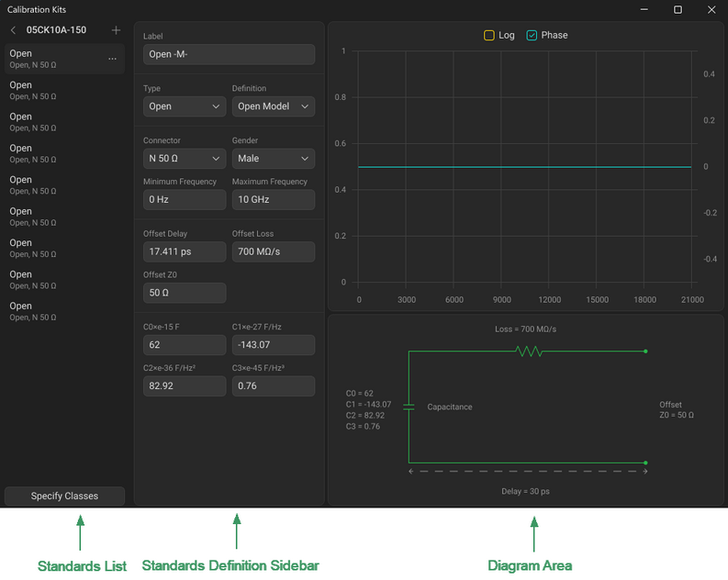Expand the Connector dropdown showing N 50 Ω
Screen dimensions: 728x580
point(185,159)
